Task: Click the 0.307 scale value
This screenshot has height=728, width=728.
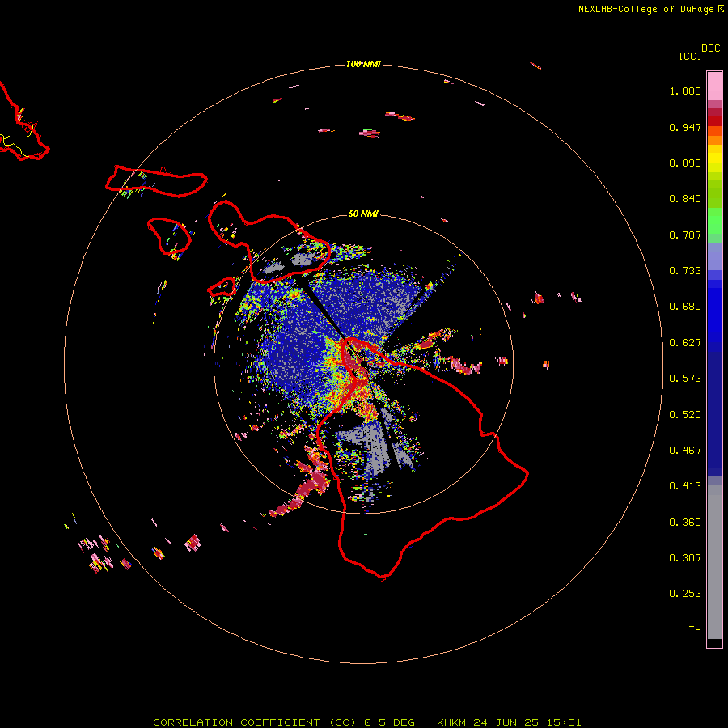Action: click(685, 558)
